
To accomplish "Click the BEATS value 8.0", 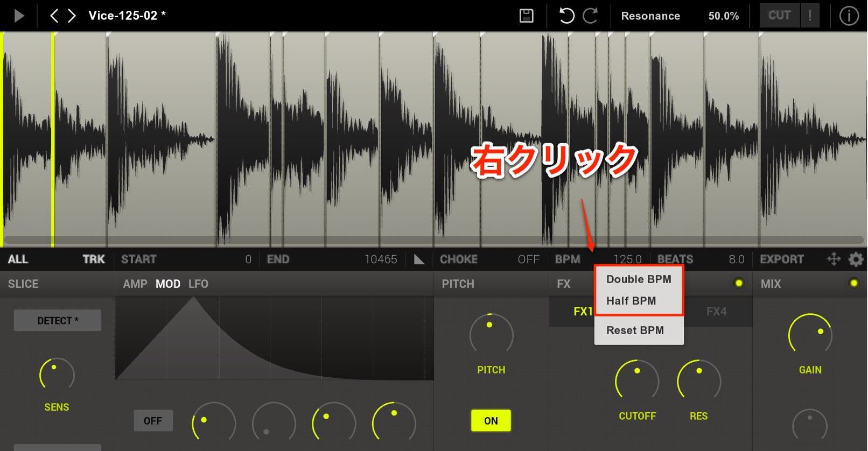I will click(737, 259).
